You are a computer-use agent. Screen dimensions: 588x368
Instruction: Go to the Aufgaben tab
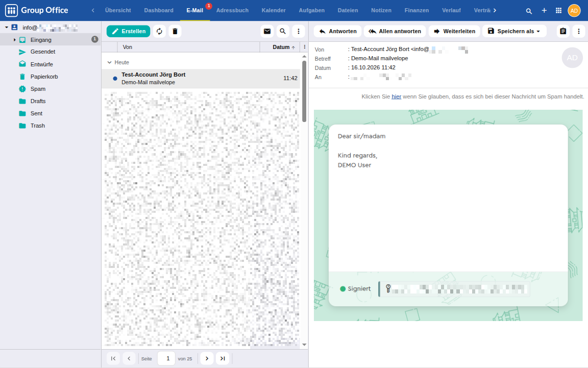pos(312,11)
